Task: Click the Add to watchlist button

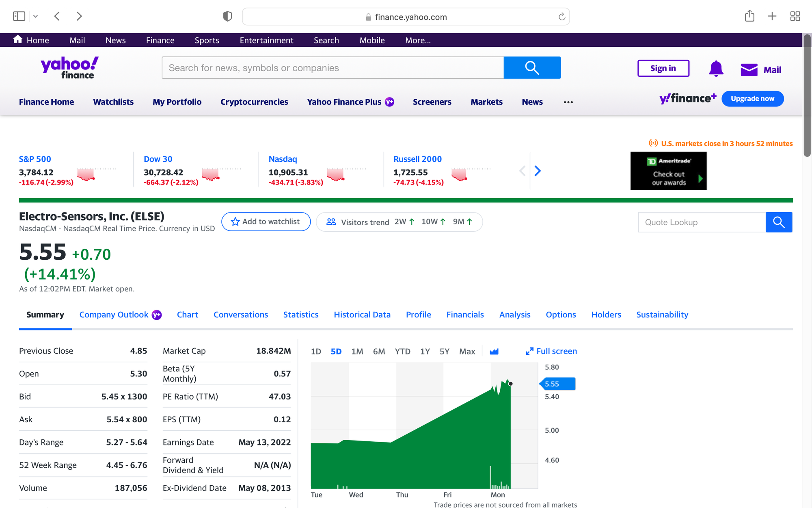Action: (x=266, y=221)
